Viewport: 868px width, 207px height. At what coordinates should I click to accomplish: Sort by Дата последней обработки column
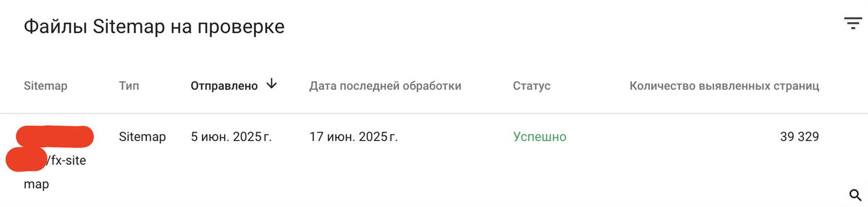pos(385,86)
